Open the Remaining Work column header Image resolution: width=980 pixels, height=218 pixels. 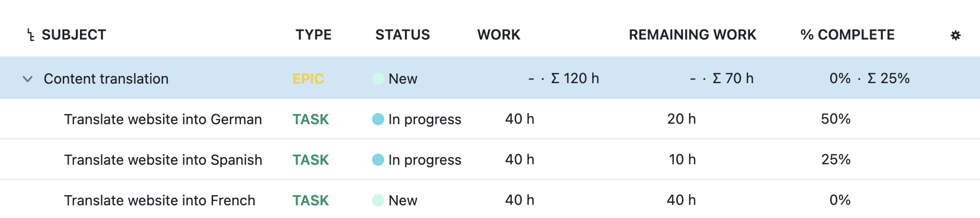[x=692, y=35]
